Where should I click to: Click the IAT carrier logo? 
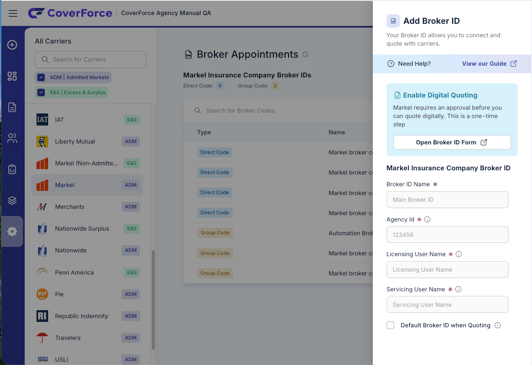tap(42, 119)
